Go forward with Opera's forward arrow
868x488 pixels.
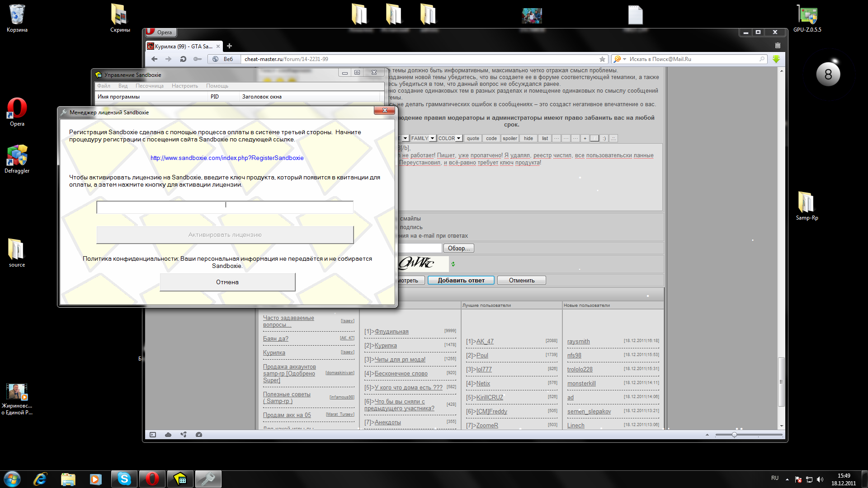click(168, 59)
